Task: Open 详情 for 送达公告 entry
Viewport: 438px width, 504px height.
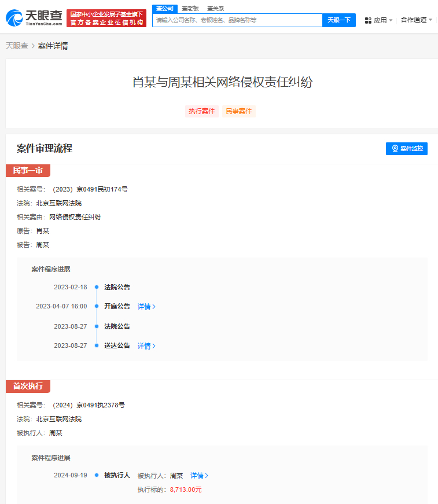Action: 146,346
